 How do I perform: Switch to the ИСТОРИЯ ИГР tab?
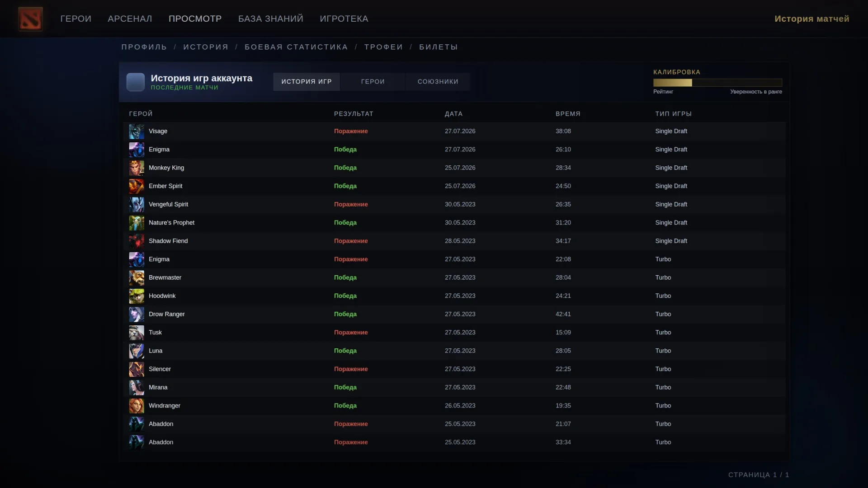click(x=307, y=82)
